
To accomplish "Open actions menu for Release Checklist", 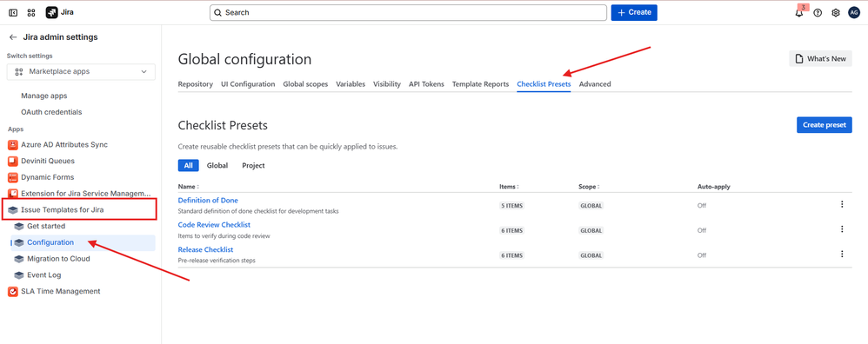I will 842,254.
